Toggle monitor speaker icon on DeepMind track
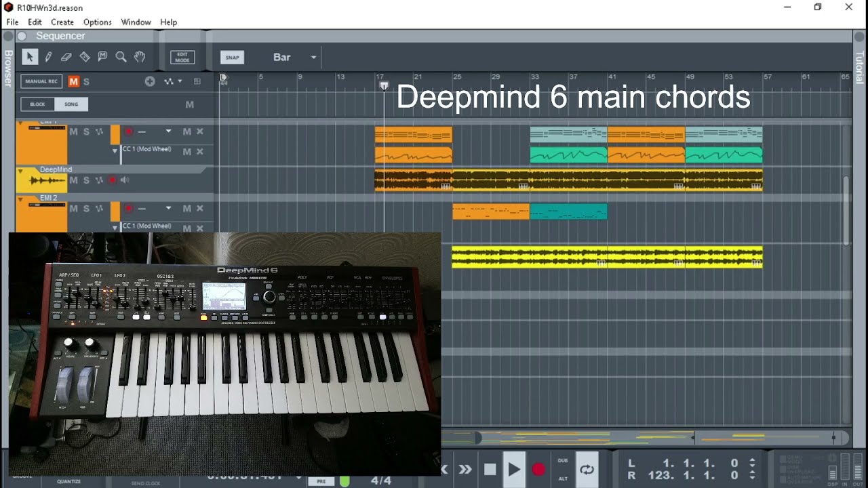Image resolution: width=868 pixels, height=488 pixels. pos(125,180)
